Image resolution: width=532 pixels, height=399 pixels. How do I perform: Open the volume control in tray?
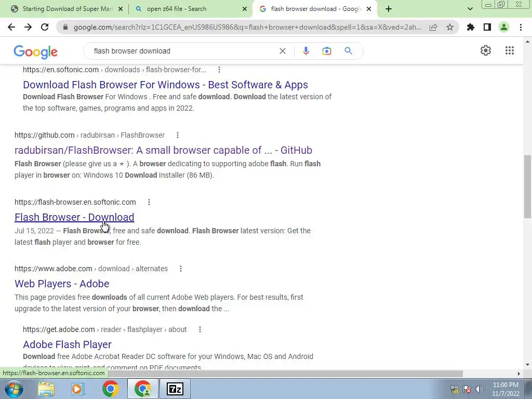479,389
